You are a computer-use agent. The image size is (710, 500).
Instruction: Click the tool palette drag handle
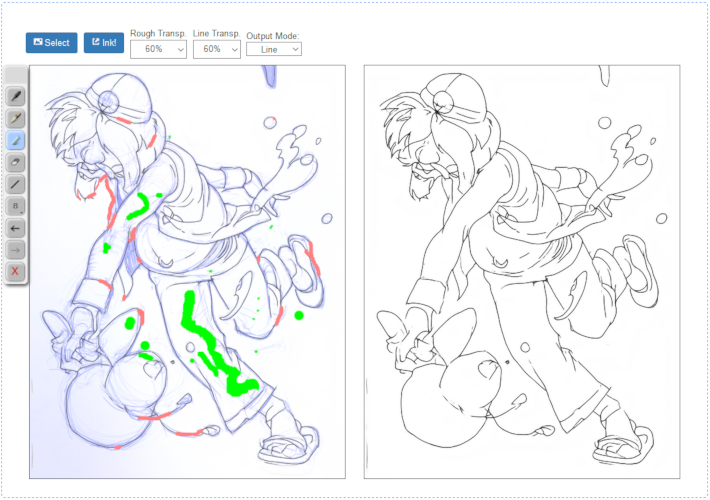(15, 75)
